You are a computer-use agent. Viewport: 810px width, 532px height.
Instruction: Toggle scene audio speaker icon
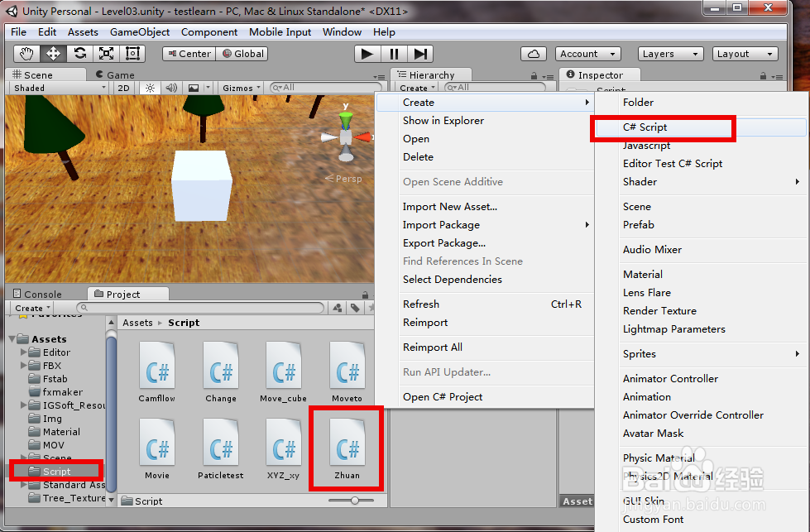(171, 89)
